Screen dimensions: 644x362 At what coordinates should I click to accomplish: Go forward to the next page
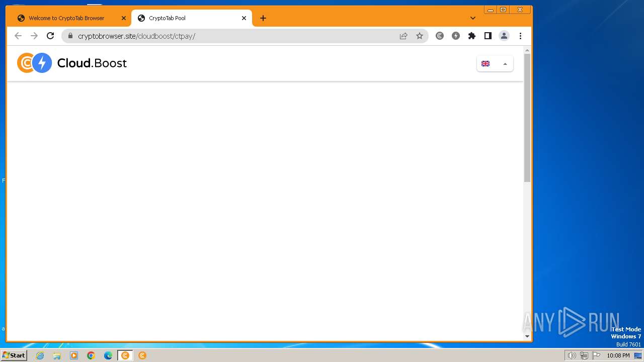[34, 36]
